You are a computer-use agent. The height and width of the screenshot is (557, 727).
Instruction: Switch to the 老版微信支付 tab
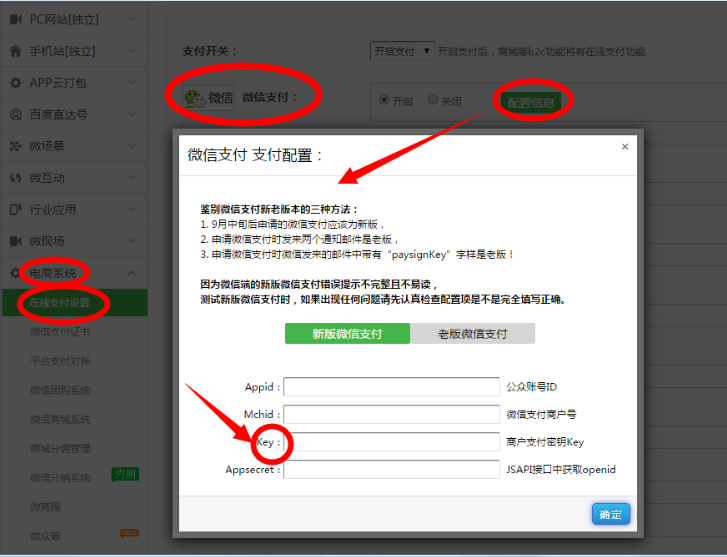[x=473, y=334]
